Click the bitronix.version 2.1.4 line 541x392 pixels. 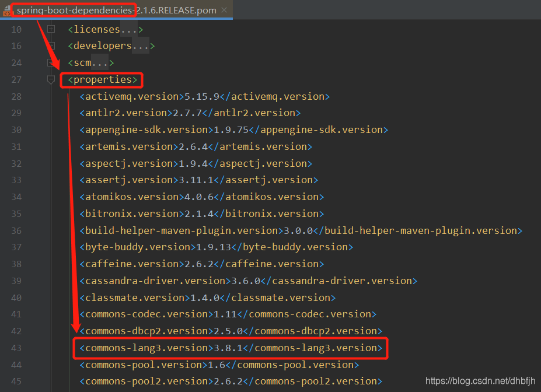[x=202, y=213]
